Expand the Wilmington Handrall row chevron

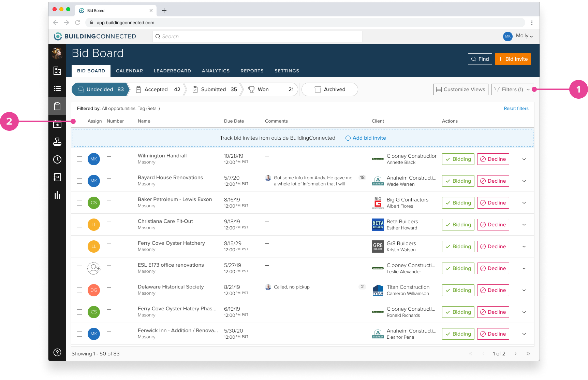pyautogui.click(x=524, y=159)
